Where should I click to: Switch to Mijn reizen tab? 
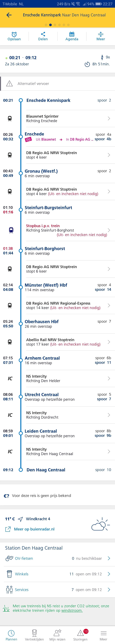pyautogui.click(x=57, y=635)
